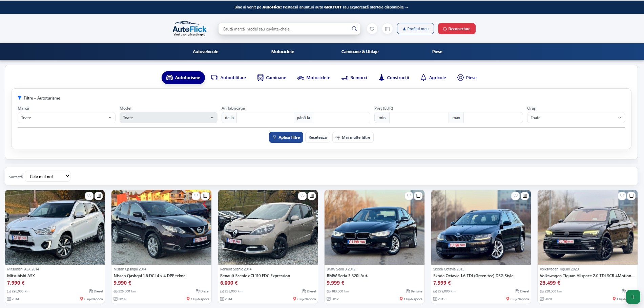Click the AutoFlick logo
Screen dimensions: 644x308
[x=189, y=29]
